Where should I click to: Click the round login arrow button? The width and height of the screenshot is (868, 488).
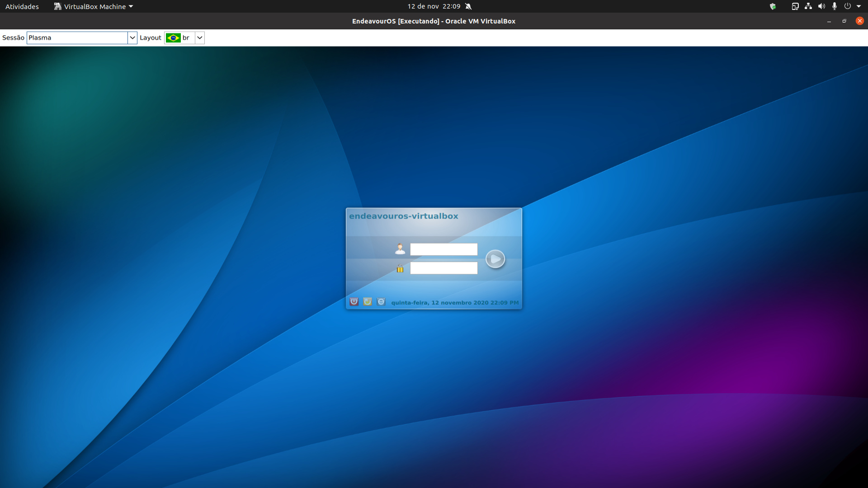(x=495, y=259)
